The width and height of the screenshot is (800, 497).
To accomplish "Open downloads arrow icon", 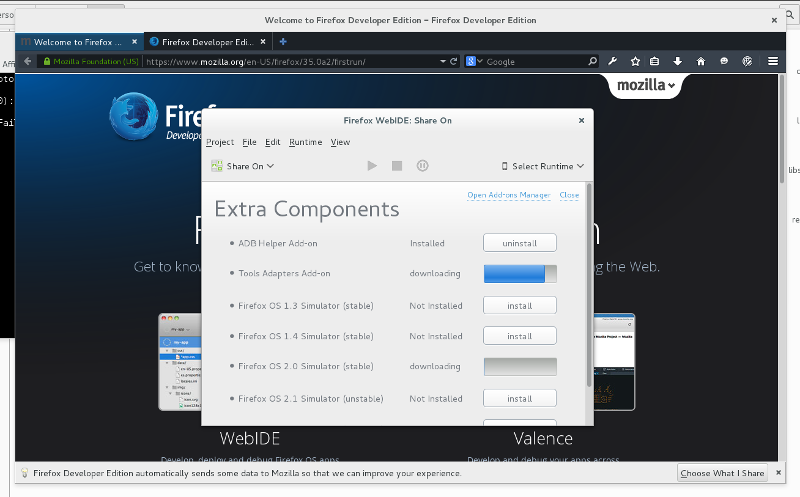I will pos(678,61).
